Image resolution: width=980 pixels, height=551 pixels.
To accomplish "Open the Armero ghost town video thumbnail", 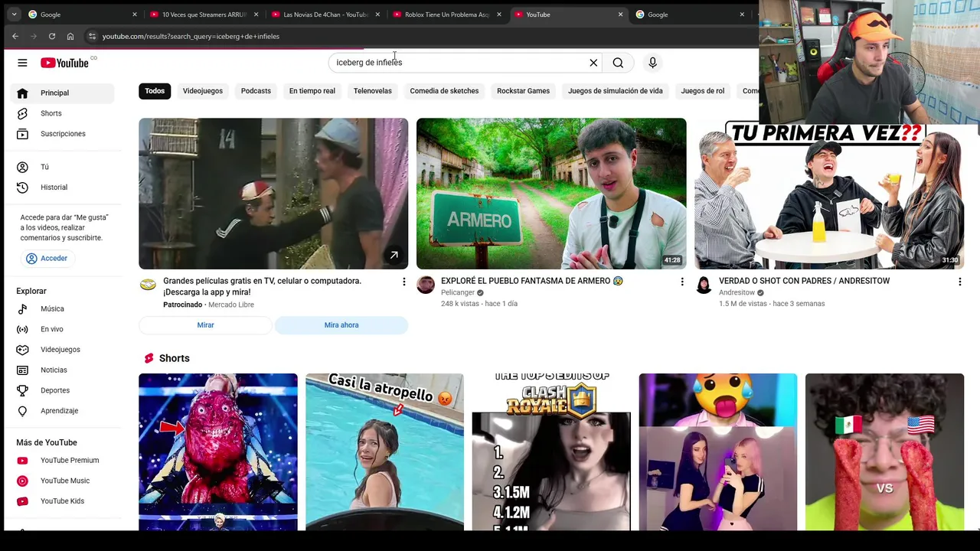I will tap(551, 194).
